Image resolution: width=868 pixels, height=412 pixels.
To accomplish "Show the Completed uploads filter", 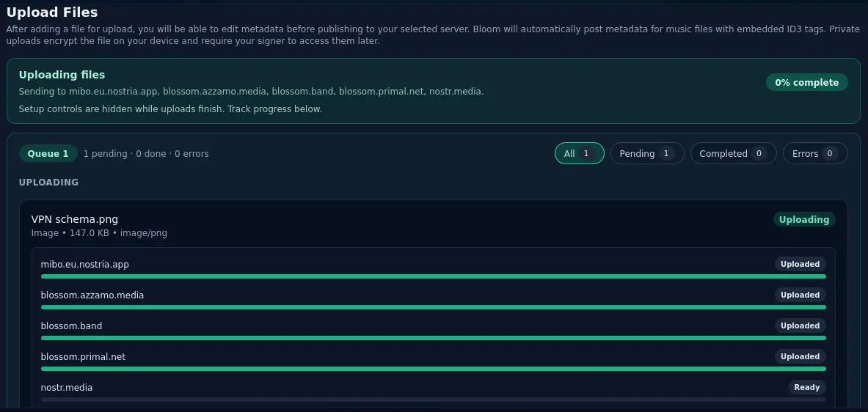I will click(732, 153).
